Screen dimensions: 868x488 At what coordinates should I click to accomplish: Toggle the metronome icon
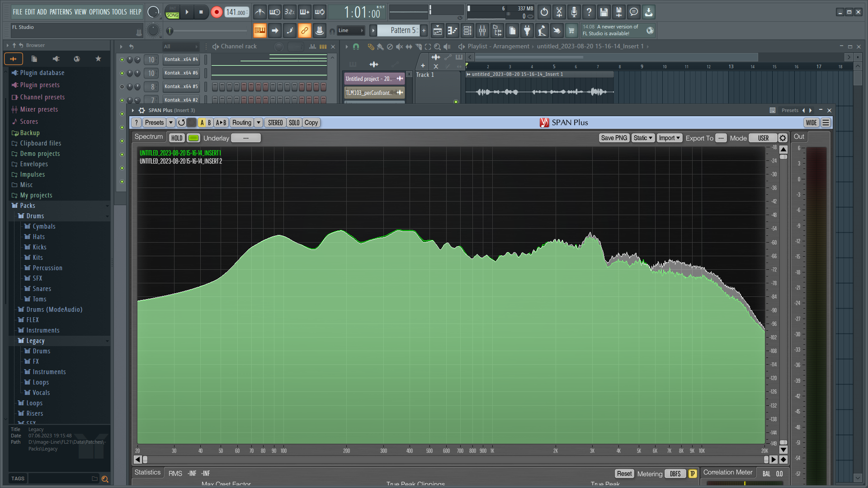(x=259, y=12)
